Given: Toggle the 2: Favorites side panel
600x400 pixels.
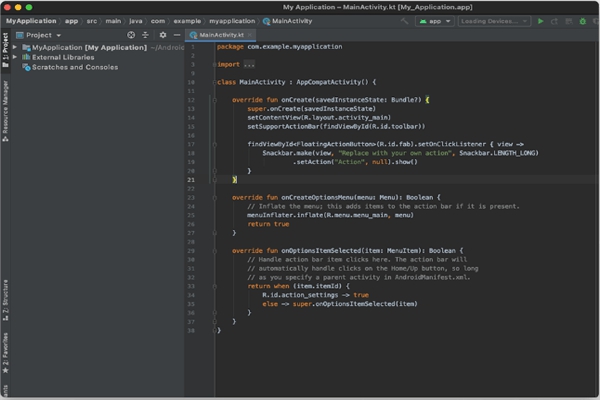Looking at the screenshot, I should tap(5, 350).
